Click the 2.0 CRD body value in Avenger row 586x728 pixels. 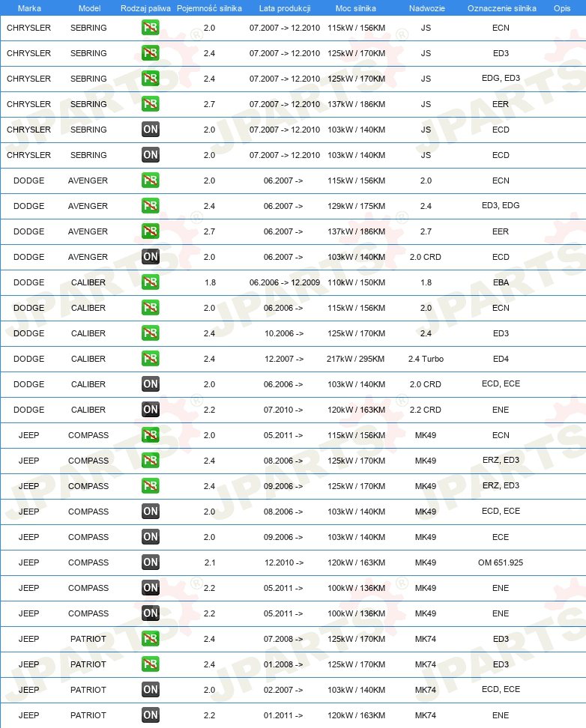click(425, 257)
